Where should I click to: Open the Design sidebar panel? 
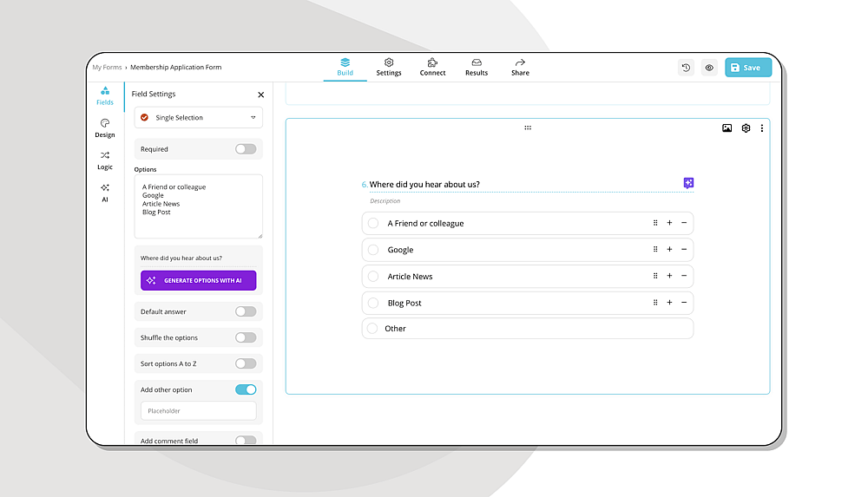[x=105, y=128]
